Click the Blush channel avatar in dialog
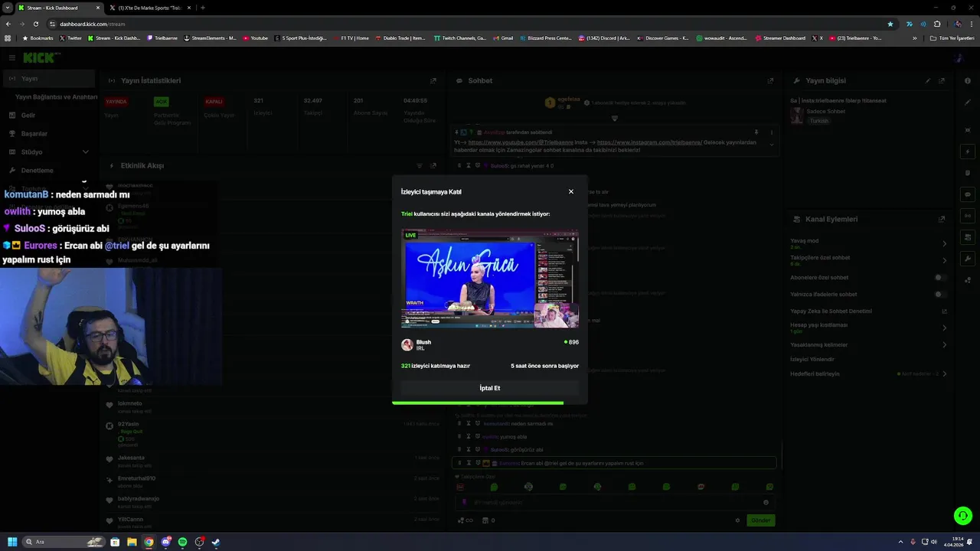This screenshot has height=551, width=980. tap(407, 345)
